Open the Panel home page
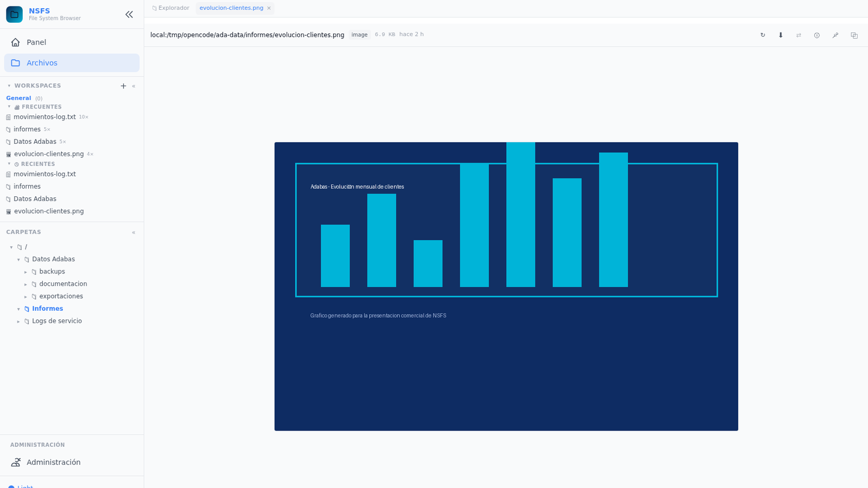The height and width of the screenshot is (488, 868). click(72, 42)
